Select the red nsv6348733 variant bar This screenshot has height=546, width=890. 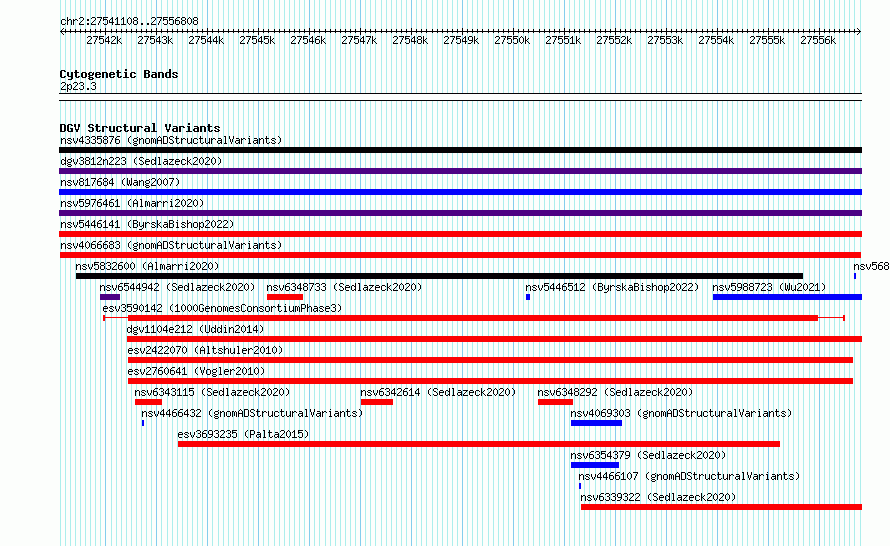point(285,297)
